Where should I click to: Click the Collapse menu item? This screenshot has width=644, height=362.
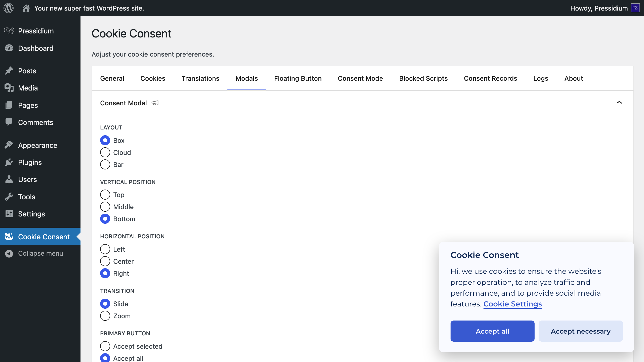[40, 253]
